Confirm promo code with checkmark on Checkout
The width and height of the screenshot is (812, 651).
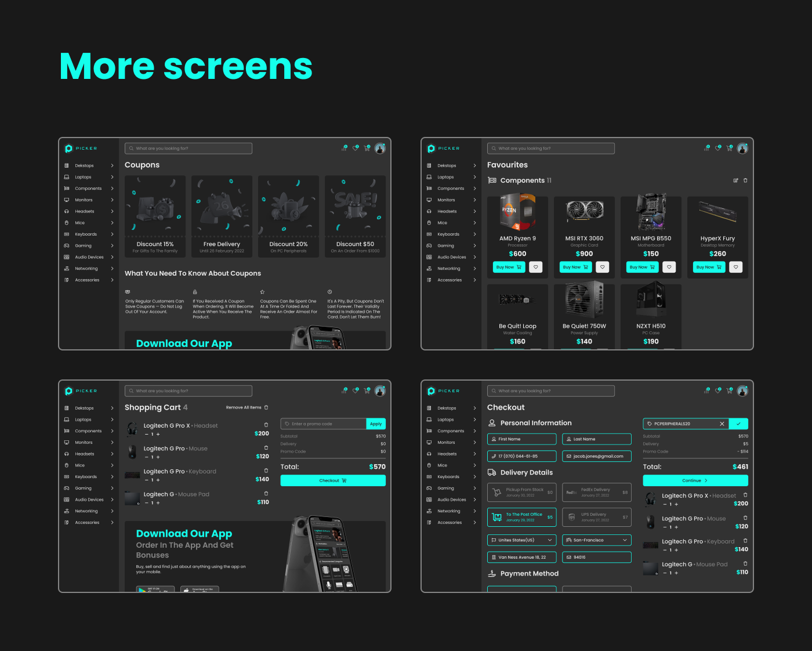click(738, 424)
